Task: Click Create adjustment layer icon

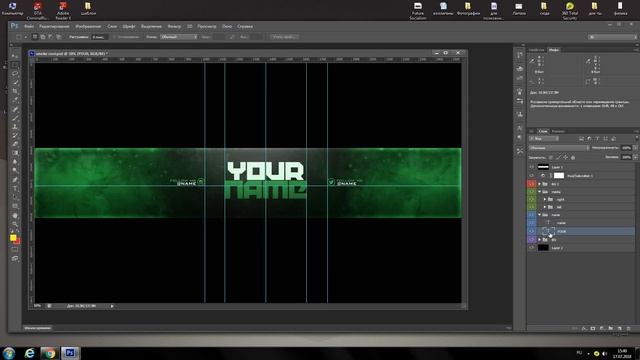Action: pyautogui.click(x=602, y=328)
